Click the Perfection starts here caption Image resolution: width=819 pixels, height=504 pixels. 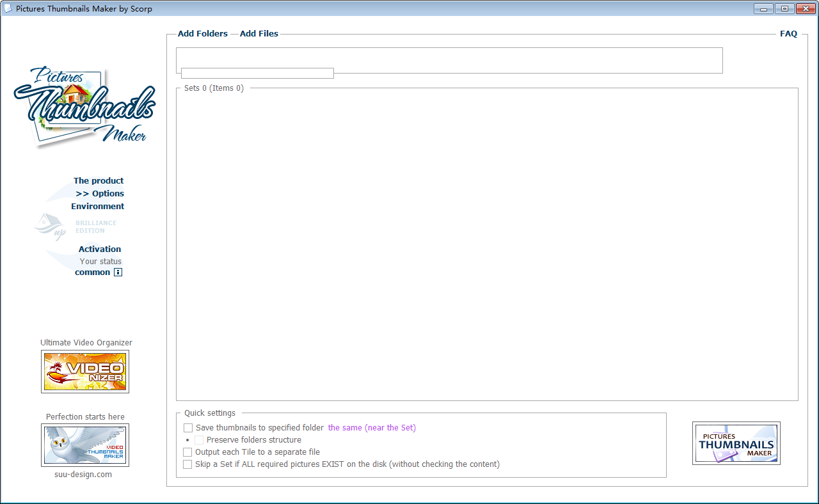86,417
